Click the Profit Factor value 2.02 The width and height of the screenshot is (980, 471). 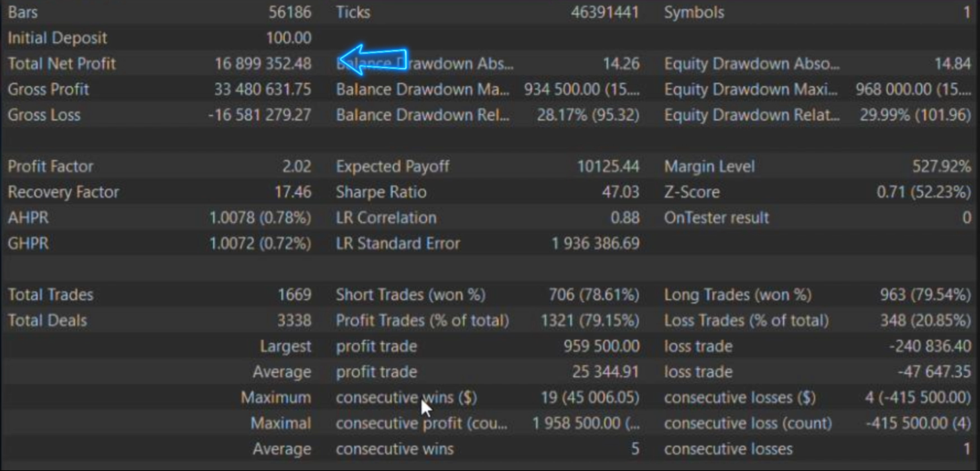[x=296, y=166]
